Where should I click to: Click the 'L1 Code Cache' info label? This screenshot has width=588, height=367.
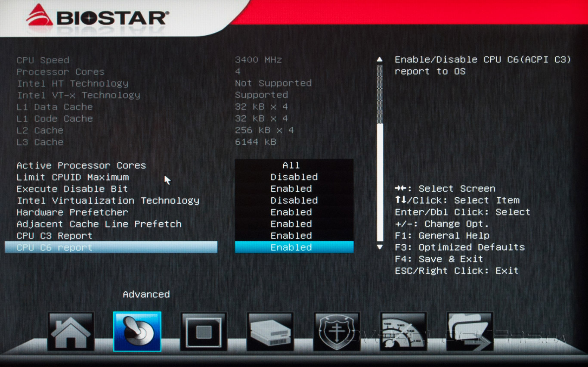point(55,118)
